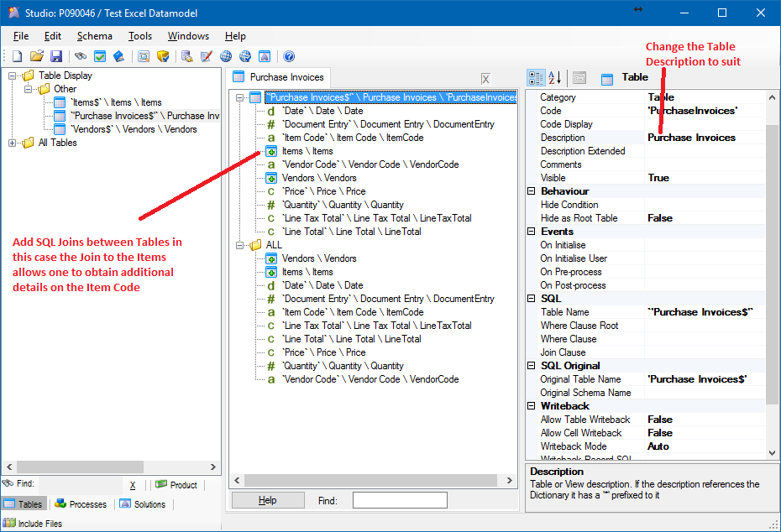This screenshot has height=532, width=781.
Task: Click the Save floppy disk icon
Action: tap(56, 56)
